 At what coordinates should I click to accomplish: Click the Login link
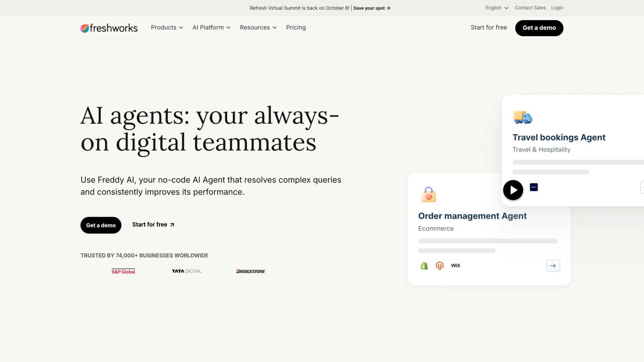pyautogui.click(x=557, y=8)
